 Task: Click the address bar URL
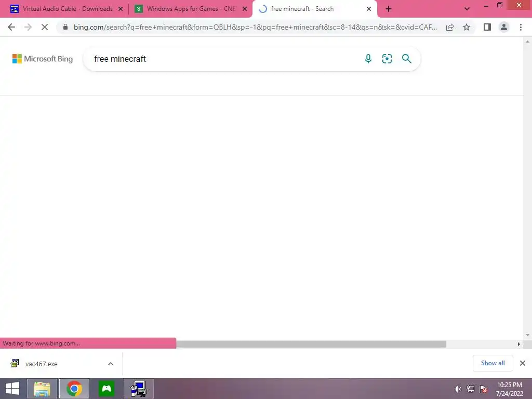pos(255,27)
